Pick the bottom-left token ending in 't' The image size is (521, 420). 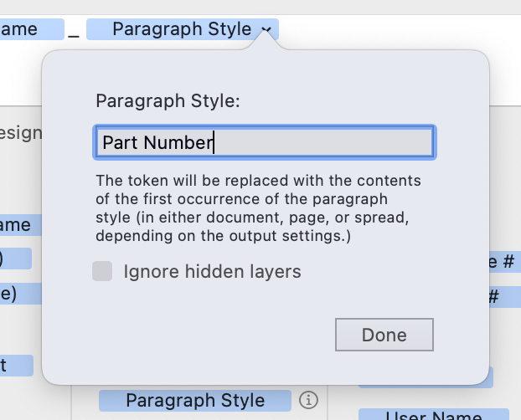(x=17, y=366)
